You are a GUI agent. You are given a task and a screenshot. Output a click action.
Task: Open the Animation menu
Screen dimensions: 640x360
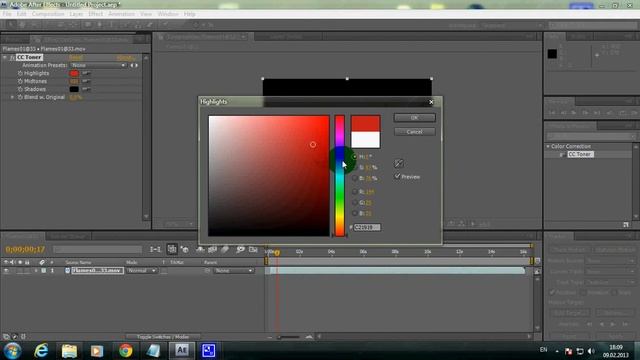[x=121, y=14]
